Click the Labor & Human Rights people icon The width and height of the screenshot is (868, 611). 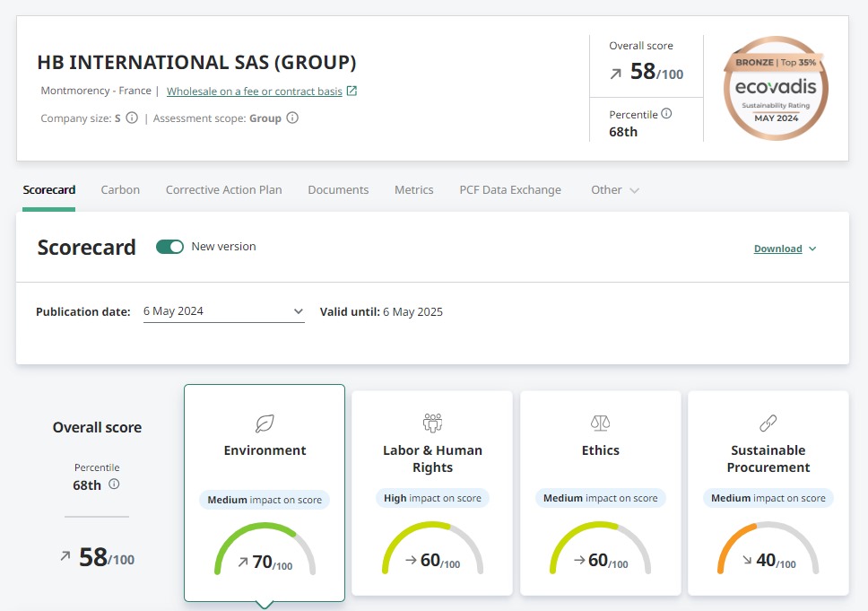coord(432,423)
